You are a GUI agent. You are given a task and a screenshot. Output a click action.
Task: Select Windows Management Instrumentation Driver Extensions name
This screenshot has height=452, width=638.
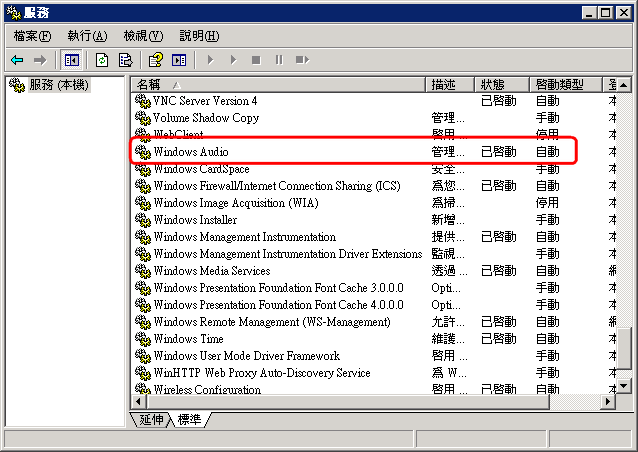coord(288,254)
